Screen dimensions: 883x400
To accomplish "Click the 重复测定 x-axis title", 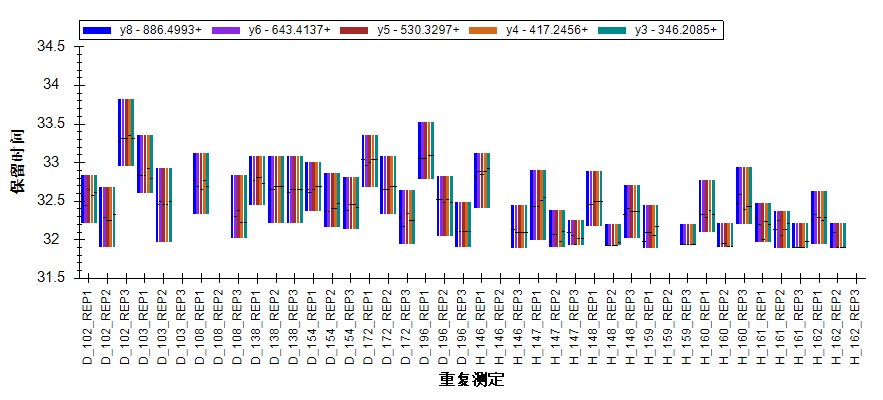I will [x=470, y=380].
